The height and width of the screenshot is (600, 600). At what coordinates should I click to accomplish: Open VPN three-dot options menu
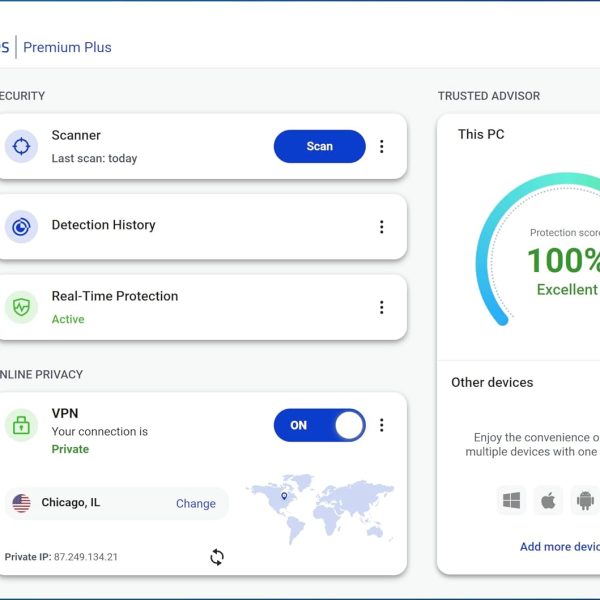[x=381, y=425]
